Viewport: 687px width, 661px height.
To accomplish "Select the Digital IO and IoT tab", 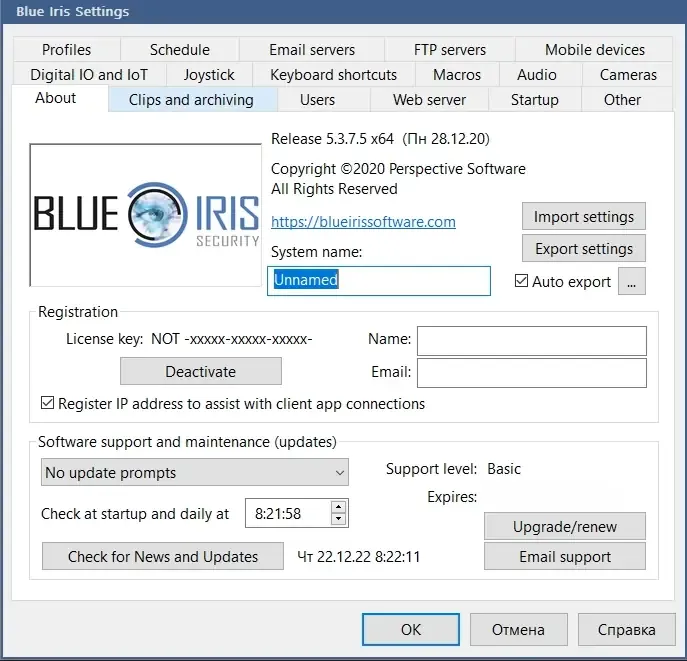I will tap(89, 74).
